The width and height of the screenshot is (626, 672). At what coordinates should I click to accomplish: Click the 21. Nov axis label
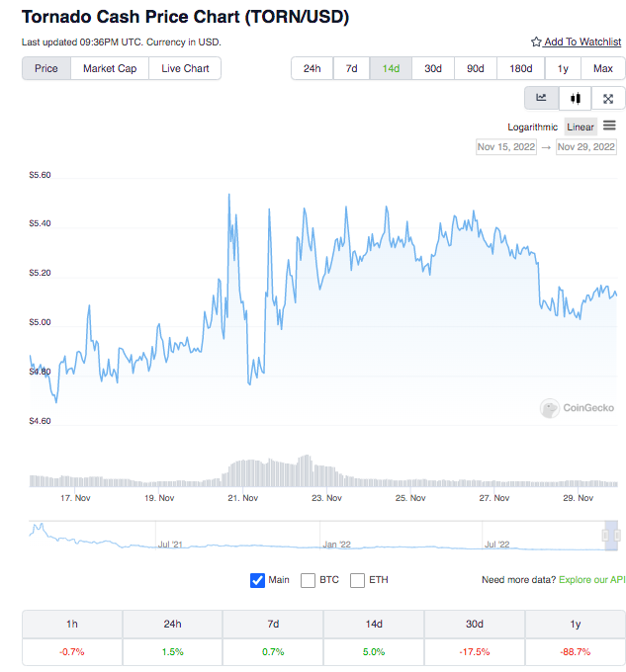pyautogui.click(x=242, y=498)
